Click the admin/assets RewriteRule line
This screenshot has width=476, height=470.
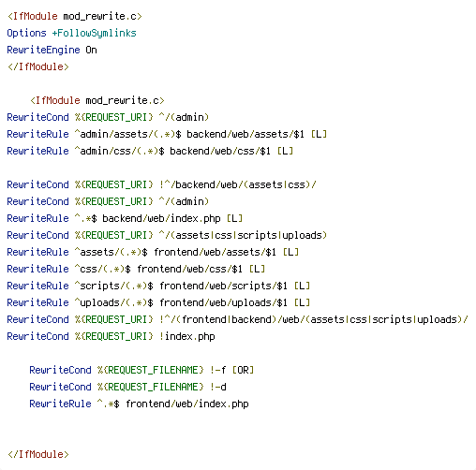[167, 134]
